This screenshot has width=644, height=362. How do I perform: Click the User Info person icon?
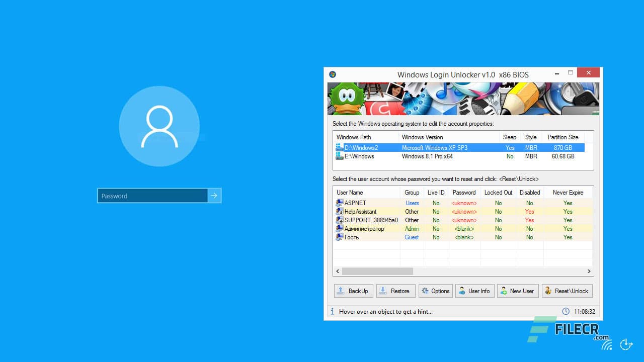pyautogui.click(x=463, y=291)
